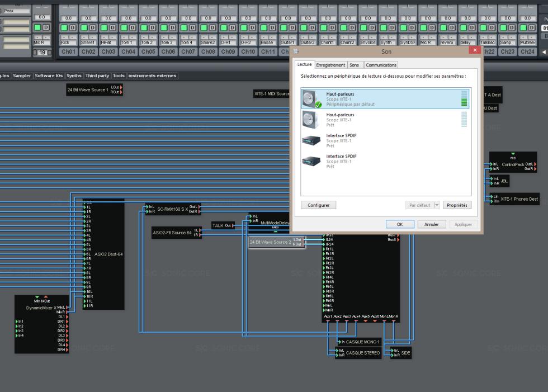Click the InL port of the JBL module
The height and width of the screenshot is (392, 548).
point(491,178)
